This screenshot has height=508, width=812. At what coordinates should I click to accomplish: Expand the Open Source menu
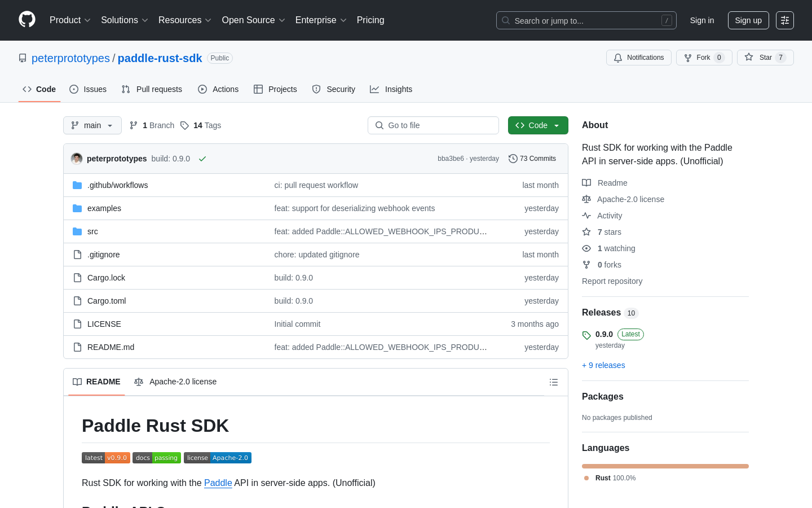pos(254,20)
